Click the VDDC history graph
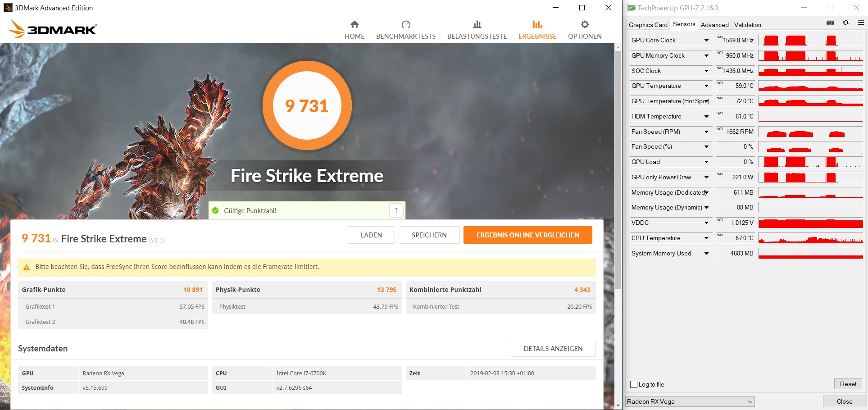Viewport: 868px width, 410px height. (811, 223)
